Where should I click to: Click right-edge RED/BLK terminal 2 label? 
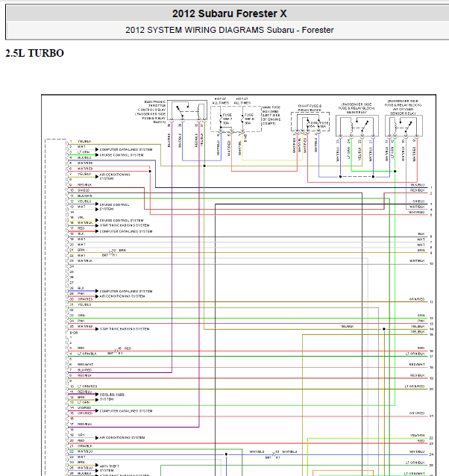418,190
